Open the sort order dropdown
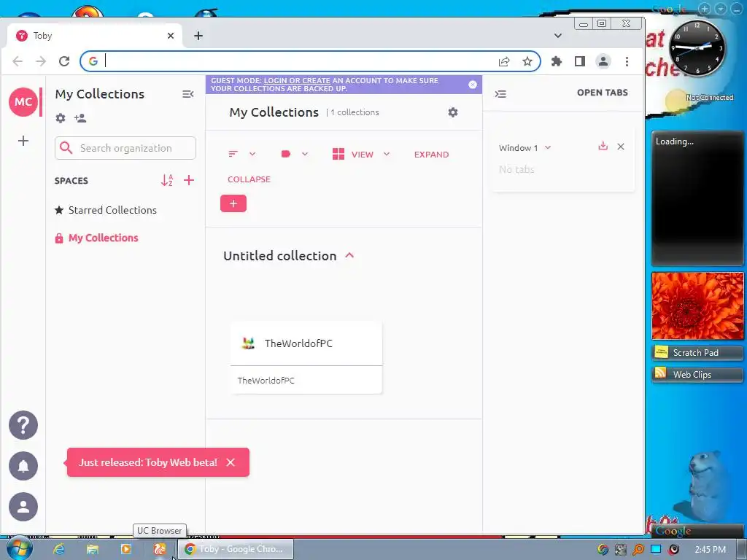 click(241, 154)
